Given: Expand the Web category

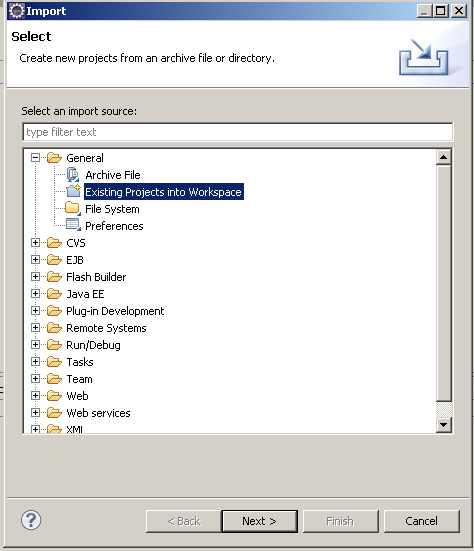Looking at the screenshot, I should click(x=35, y=396).
